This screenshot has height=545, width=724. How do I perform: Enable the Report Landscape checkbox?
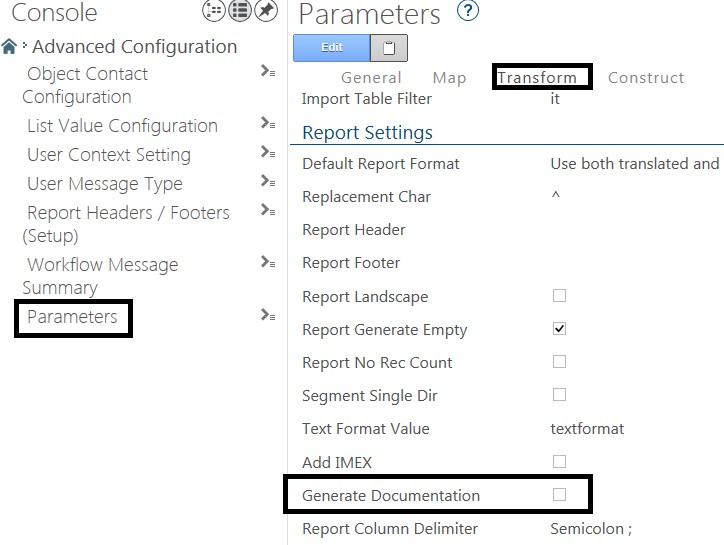(559, 295)
